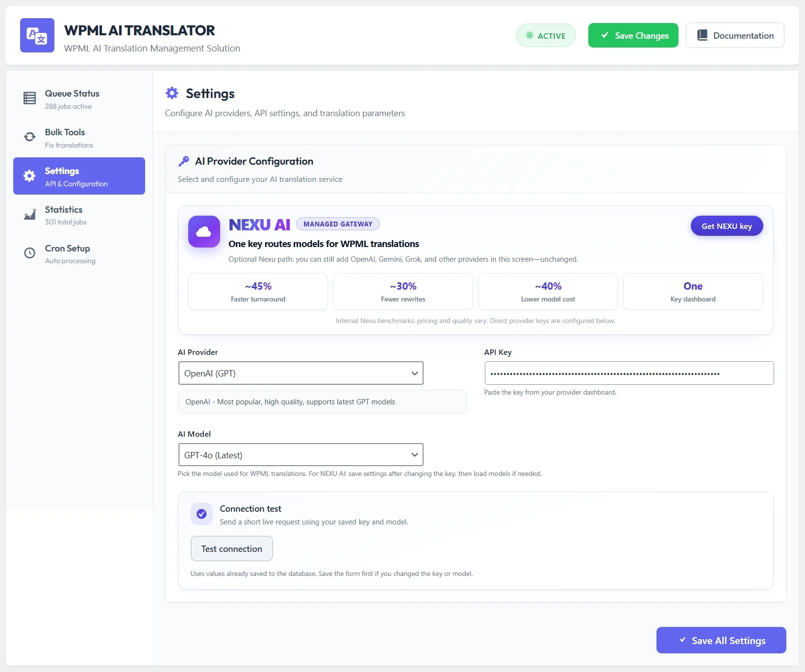Click the WPML AI TRANSLATOR title
Viewport: 805px width, 672px height.
[x=140, y=30]
